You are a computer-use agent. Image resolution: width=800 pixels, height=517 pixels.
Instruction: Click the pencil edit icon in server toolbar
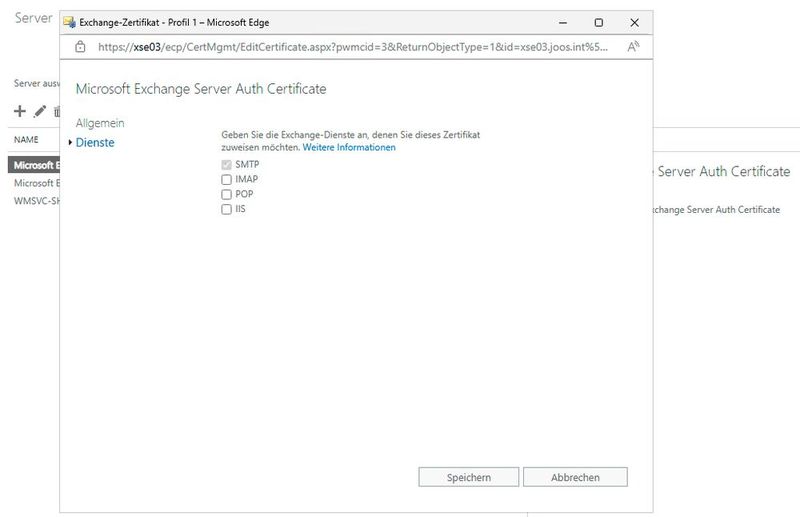coord(40,111)
